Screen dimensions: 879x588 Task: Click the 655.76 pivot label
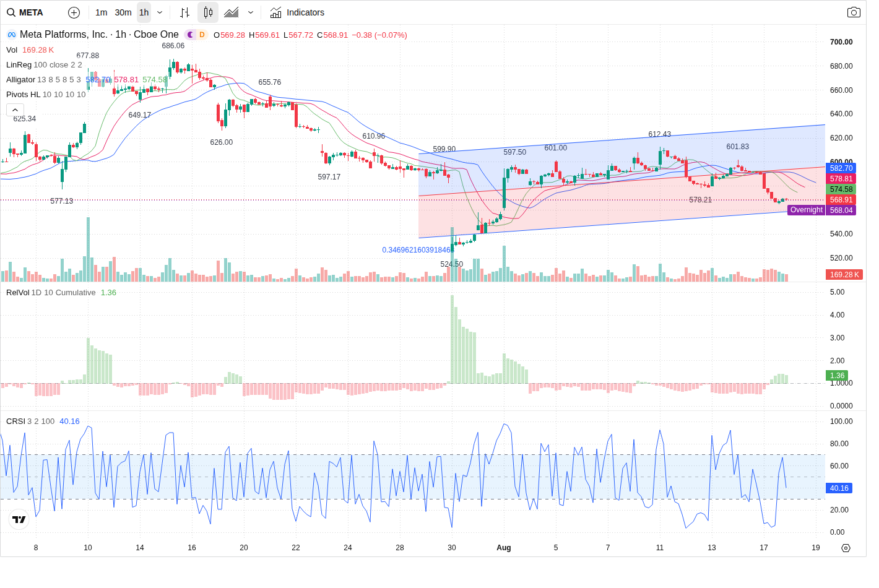click(x=270, y=82)
